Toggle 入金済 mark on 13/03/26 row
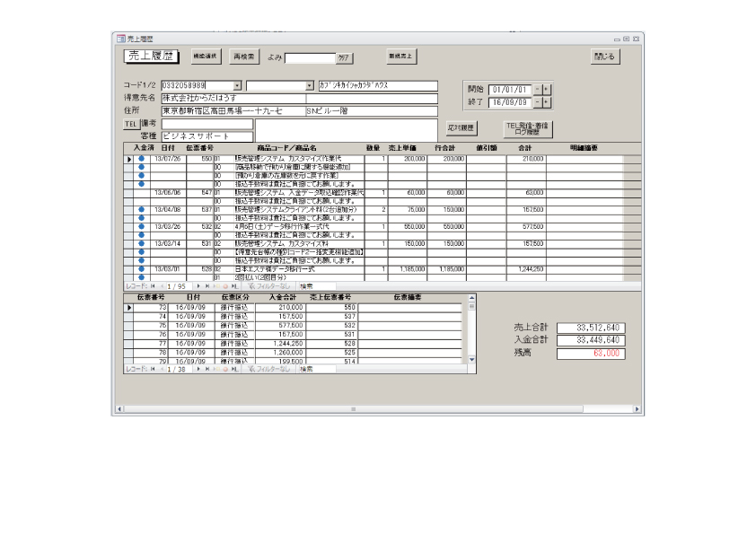 141,226
